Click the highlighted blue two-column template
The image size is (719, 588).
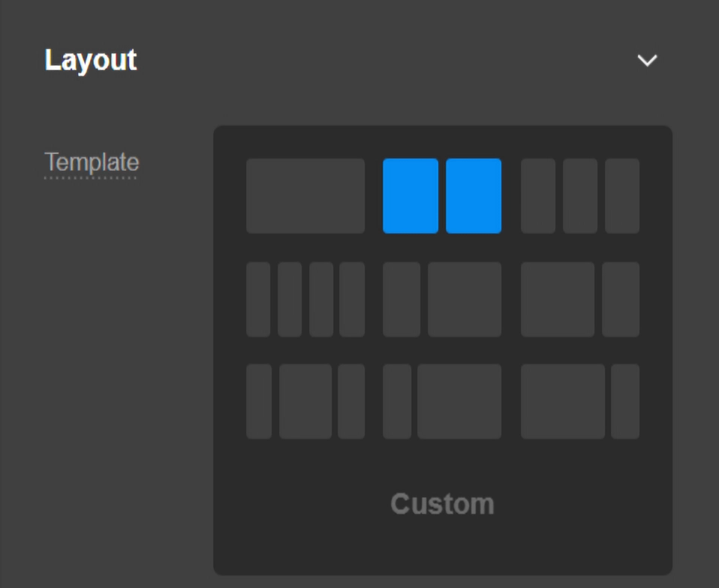(x=442, y=195)
